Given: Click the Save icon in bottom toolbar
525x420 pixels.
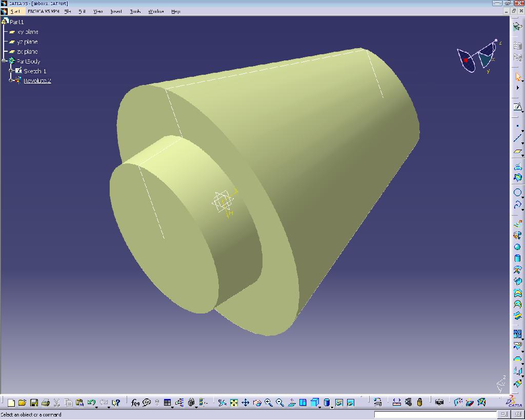Looking at the screenshot, I should click(x=34, y=403).
